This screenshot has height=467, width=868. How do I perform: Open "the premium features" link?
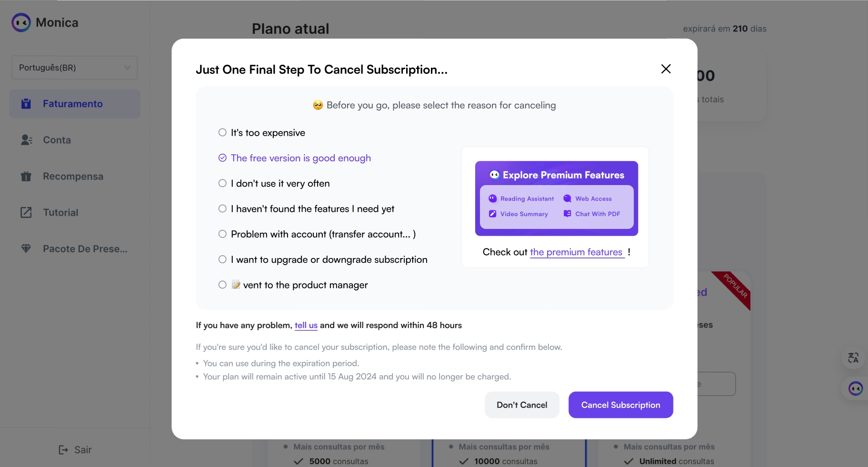576,252
